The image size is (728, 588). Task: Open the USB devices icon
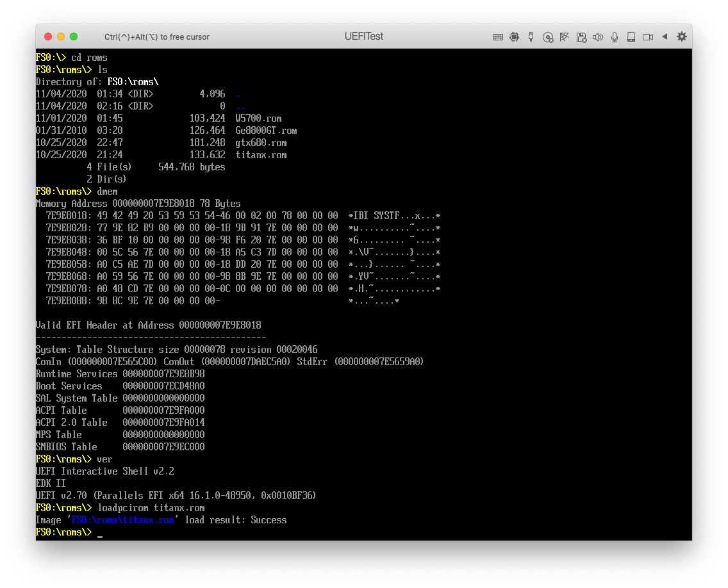(531, 37)
